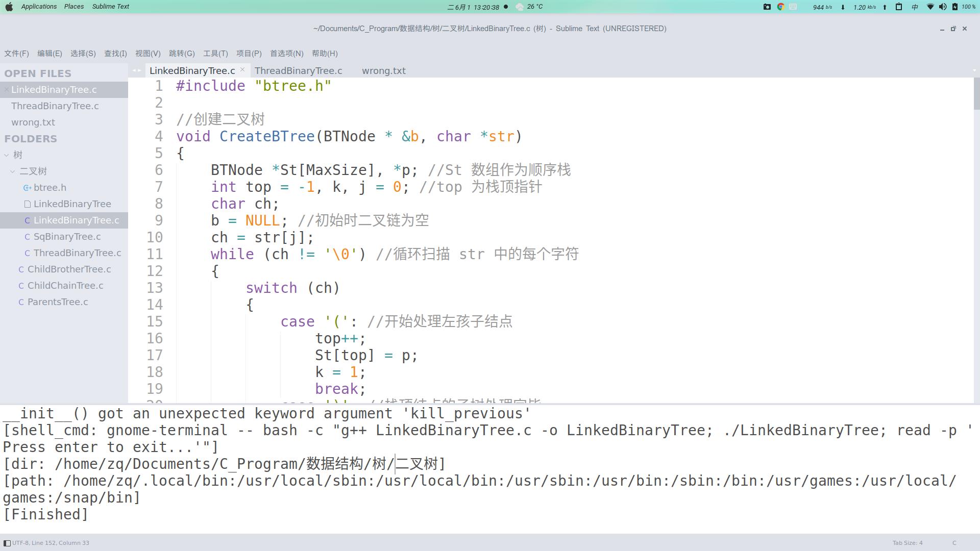The height and width of the screenshot is (551, 980).
Task: Open the 编辑(E) menu
Action: (50, 54)
